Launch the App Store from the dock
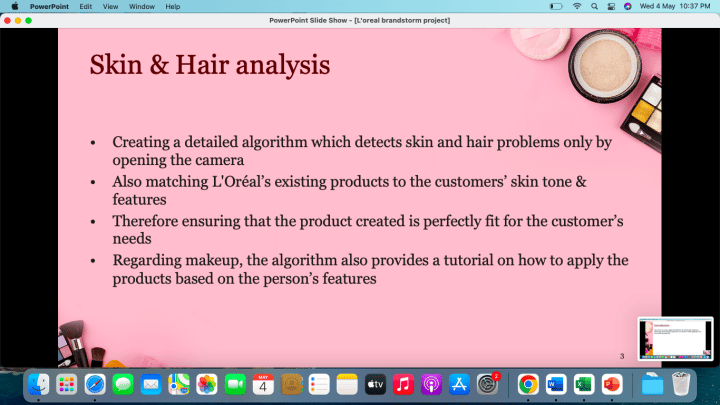The height and width of the screenshot is (405, 720). (x=460, y=383)
